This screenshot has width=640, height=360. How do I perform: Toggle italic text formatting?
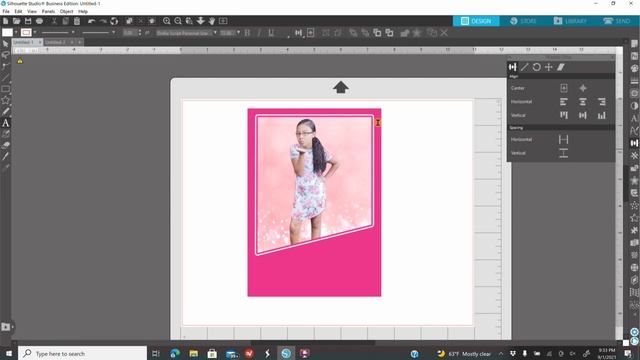[x=259, y=33]
